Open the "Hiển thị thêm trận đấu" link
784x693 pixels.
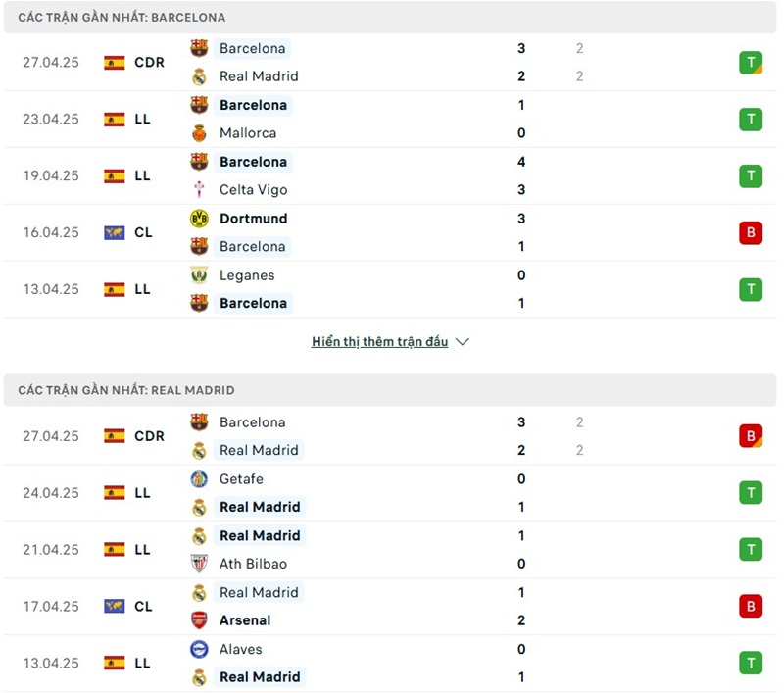(x=379, y=342)
